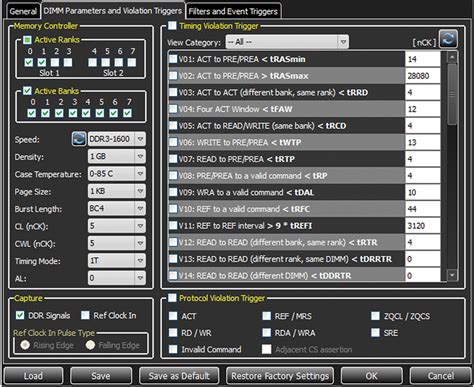Click the Save button
The width and height of the screenshot is (474, 387).
point(101,376)
